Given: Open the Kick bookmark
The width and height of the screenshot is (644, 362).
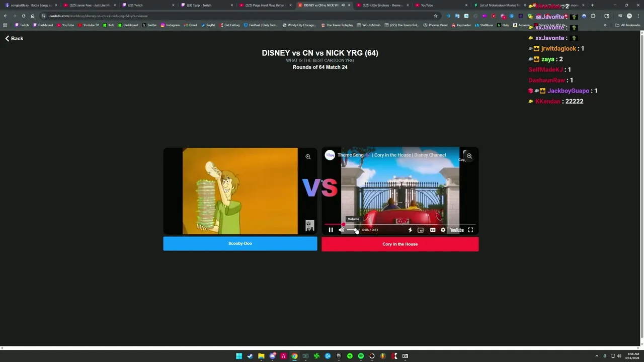Looking at the screenshot, I should [x=109, y=25].
